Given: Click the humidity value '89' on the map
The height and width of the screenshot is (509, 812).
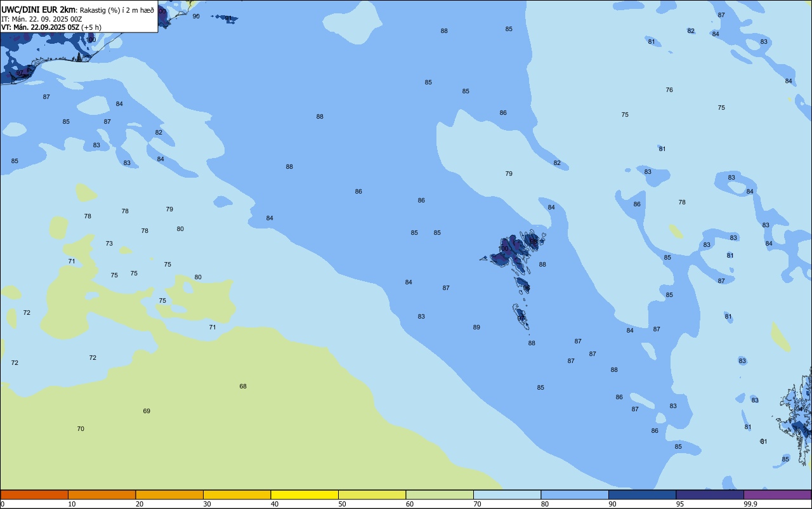Looking at the screenshot, I should 476,327.
